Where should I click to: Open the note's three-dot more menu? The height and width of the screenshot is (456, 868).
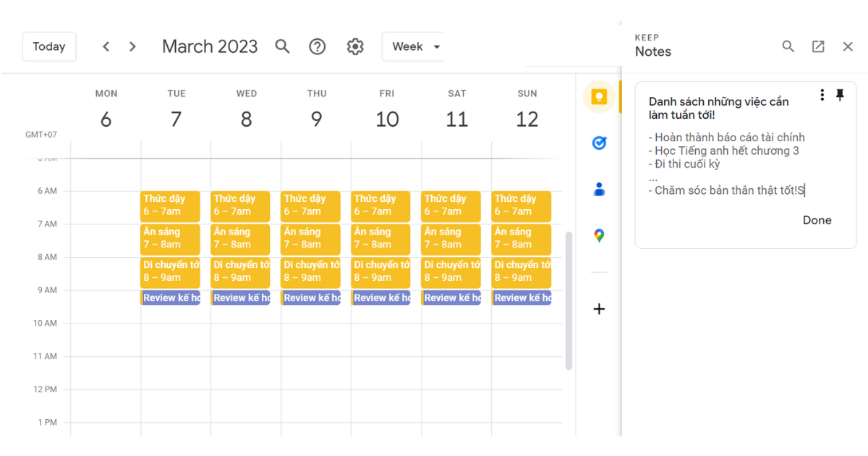822,95
